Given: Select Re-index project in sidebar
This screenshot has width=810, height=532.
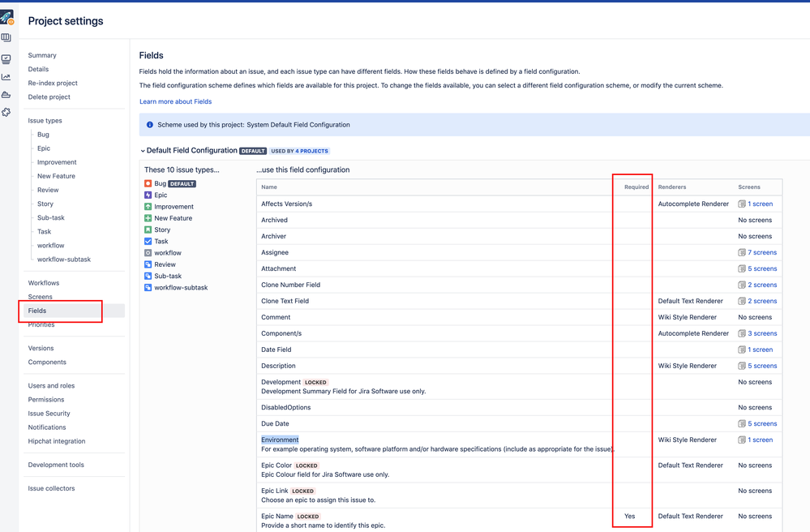Looking at the screenshot, I should click(x=53, y=84).
